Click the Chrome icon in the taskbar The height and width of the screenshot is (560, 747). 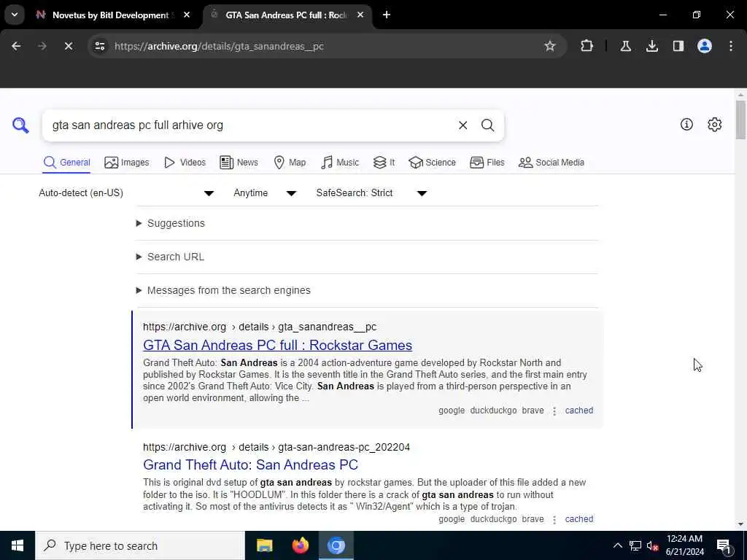pos(336,545)
